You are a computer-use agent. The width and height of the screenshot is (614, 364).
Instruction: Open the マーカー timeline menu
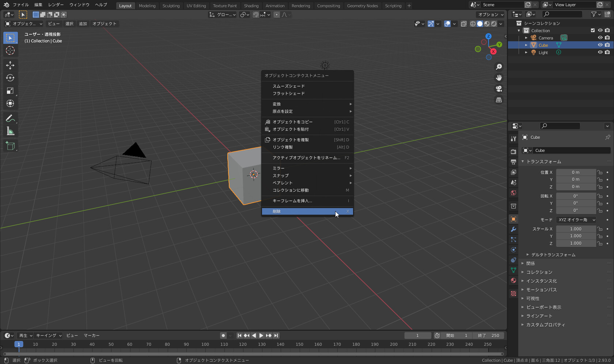pyautogui.click(x=92, y=336)
